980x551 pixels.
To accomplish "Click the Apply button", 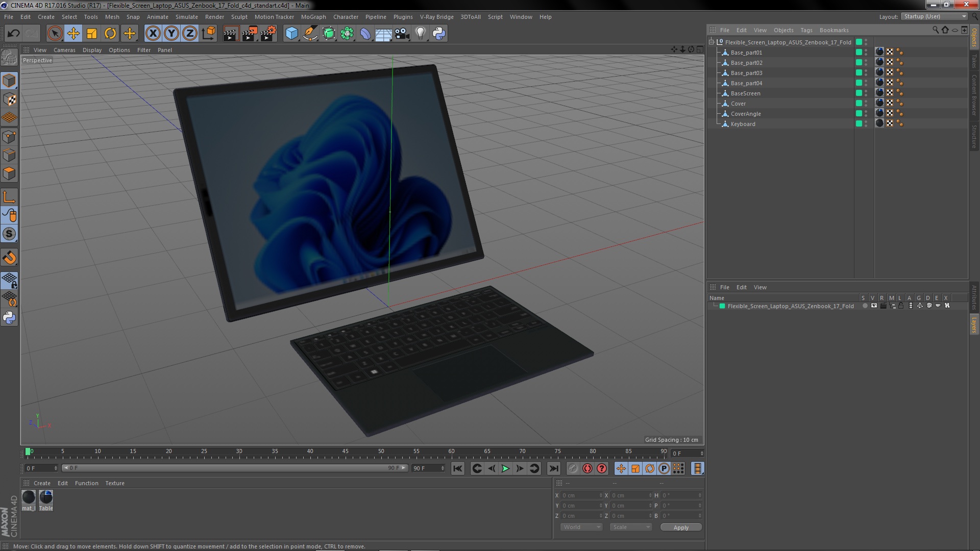I will (x=681, y=527).
